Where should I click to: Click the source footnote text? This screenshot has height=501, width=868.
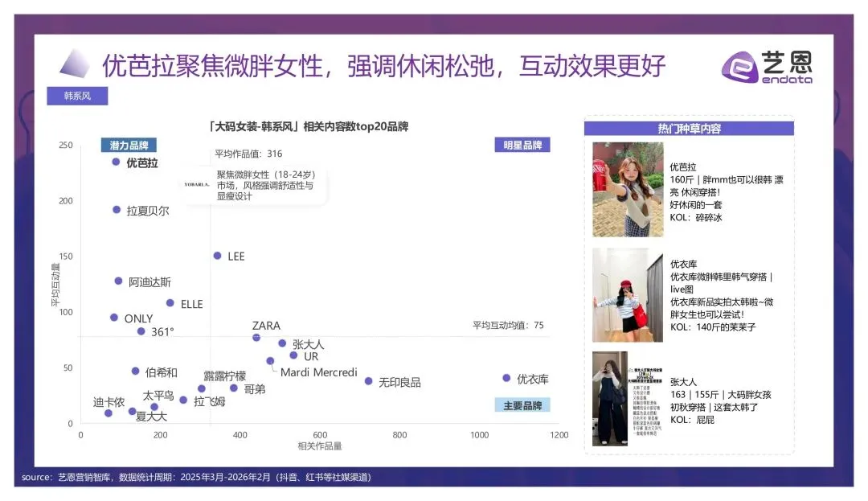point(197,477)
